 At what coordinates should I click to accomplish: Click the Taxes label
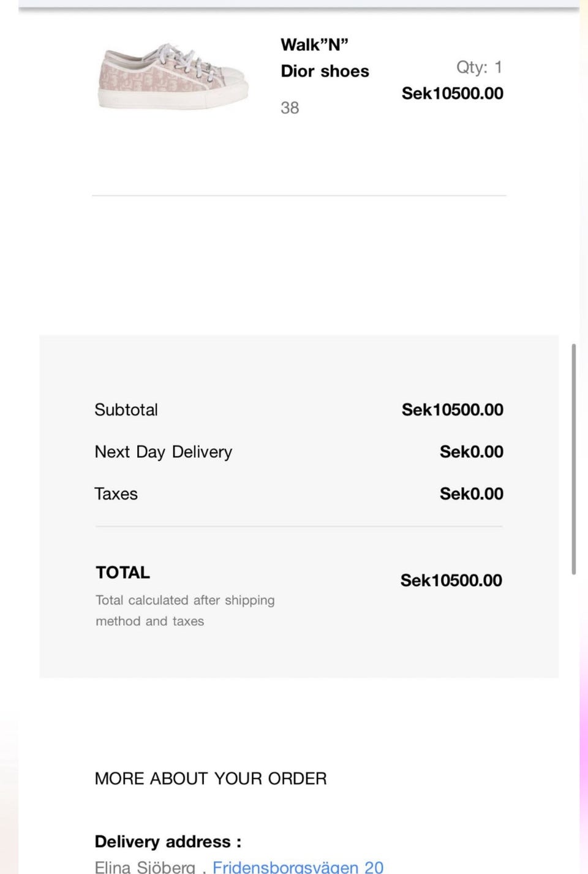tap(116, 493)
